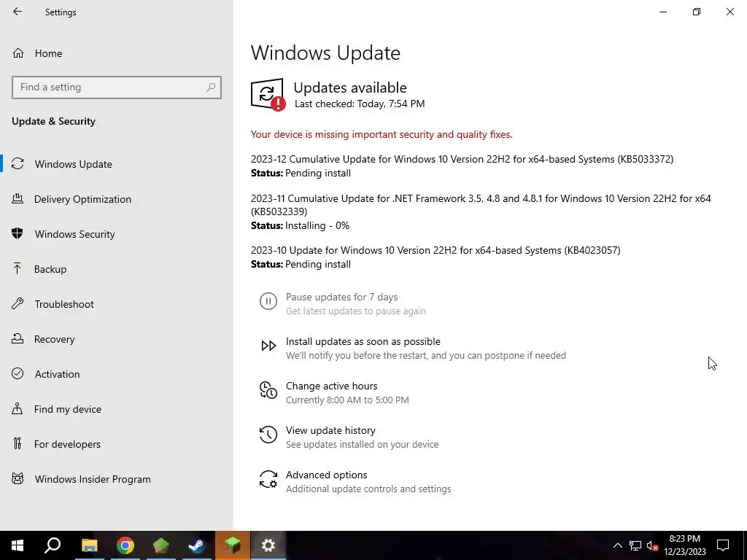The image size is (747, 560).
Task: Click the active hours clock icon
Action: [x=268, y=390]
